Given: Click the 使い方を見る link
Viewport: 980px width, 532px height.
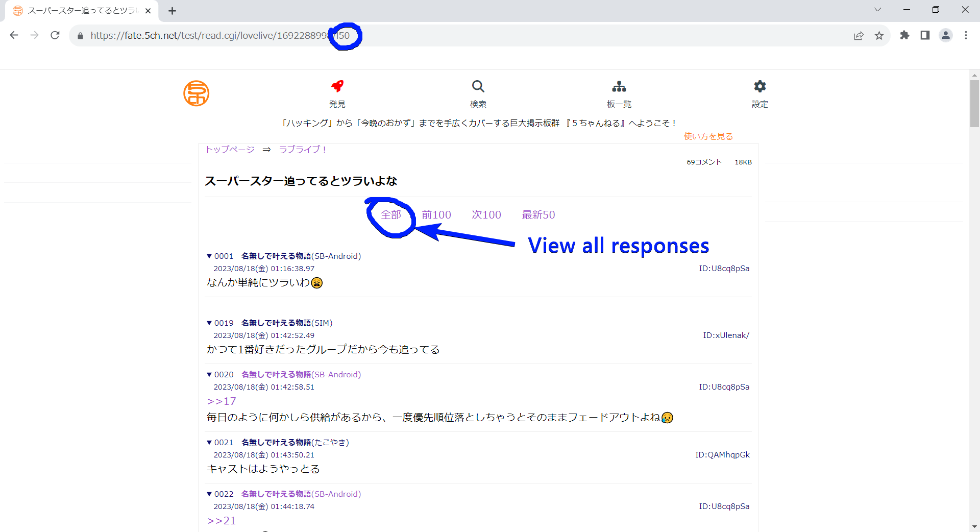Looking at the screenshot, I should pos(708,136).
